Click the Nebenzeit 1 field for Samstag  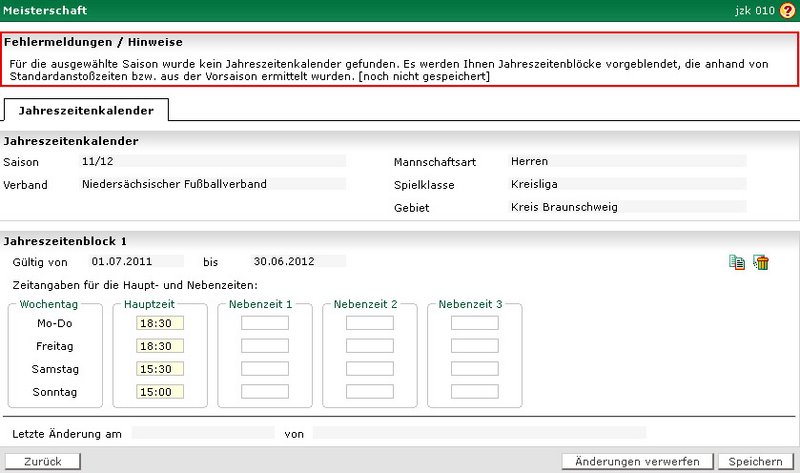click(x=265, y=369)
